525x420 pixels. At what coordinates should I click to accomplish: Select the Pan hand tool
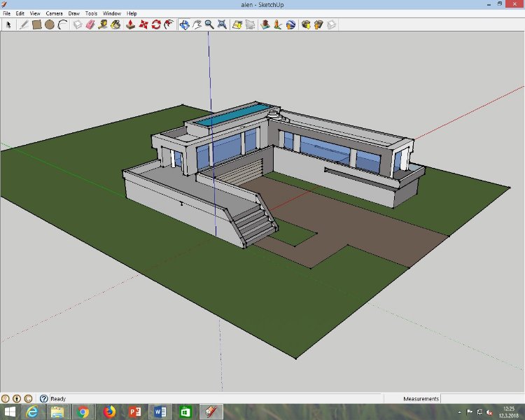(197, 24)
